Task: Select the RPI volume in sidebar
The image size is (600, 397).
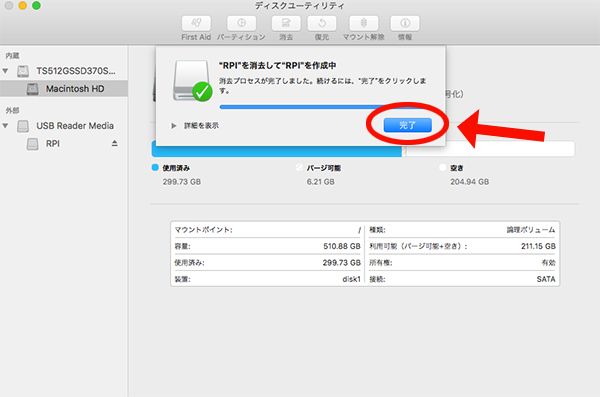Action: (x=52, y=144)
